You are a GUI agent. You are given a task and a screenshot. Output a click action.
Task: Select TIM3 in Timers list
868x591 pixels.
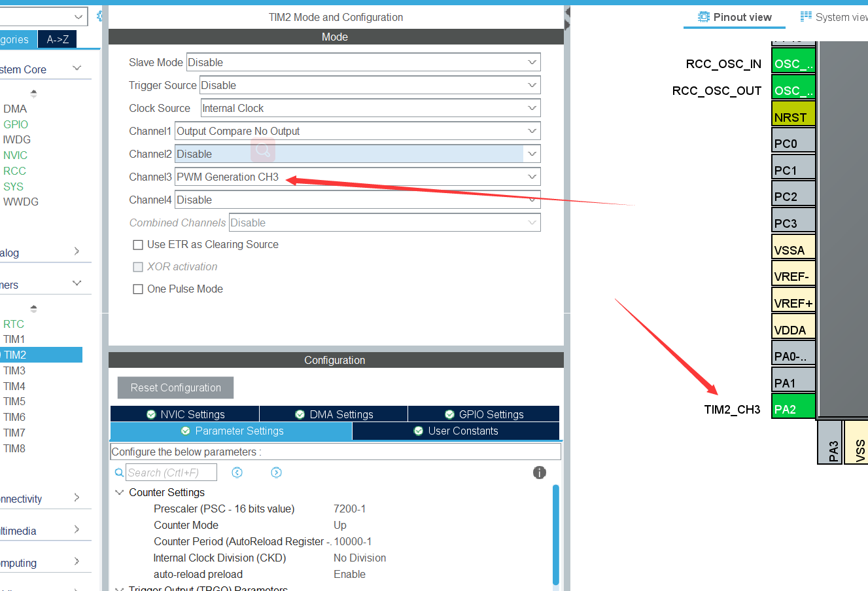coord(14,370)
